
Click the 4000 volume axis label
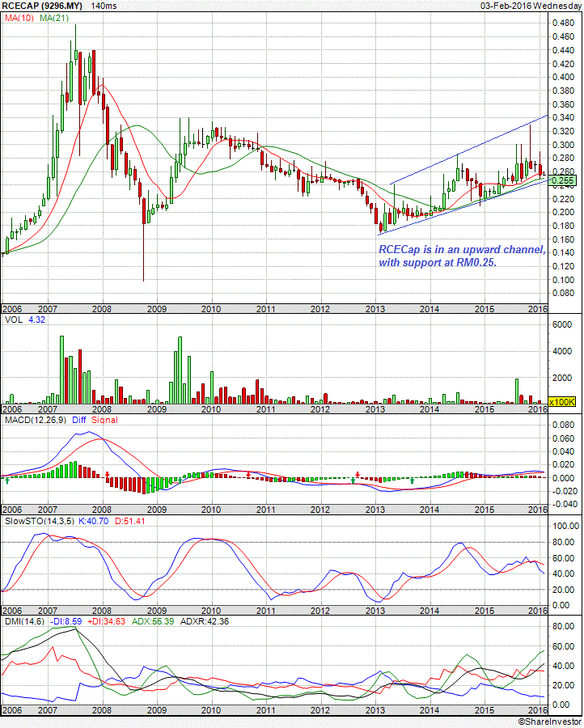[x=561, y=352]
